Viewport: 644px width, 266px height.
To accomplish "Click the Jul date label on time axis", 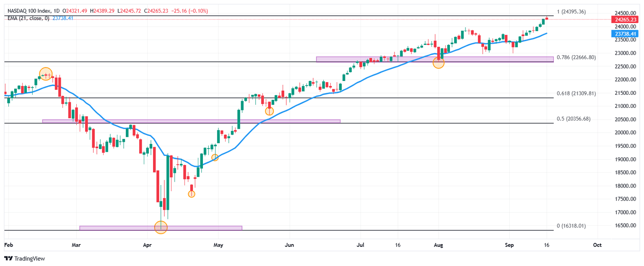I will click(x=361, y=245).
